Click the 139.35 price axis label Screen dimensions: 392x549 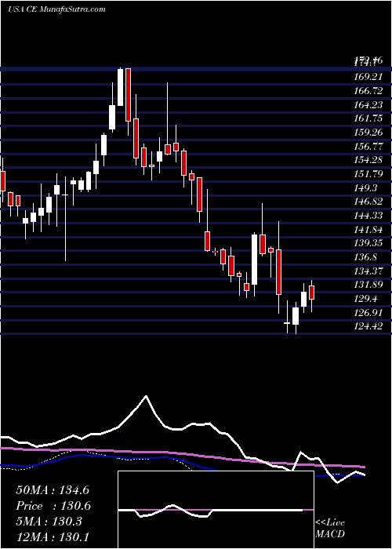(x=369, y=243)
